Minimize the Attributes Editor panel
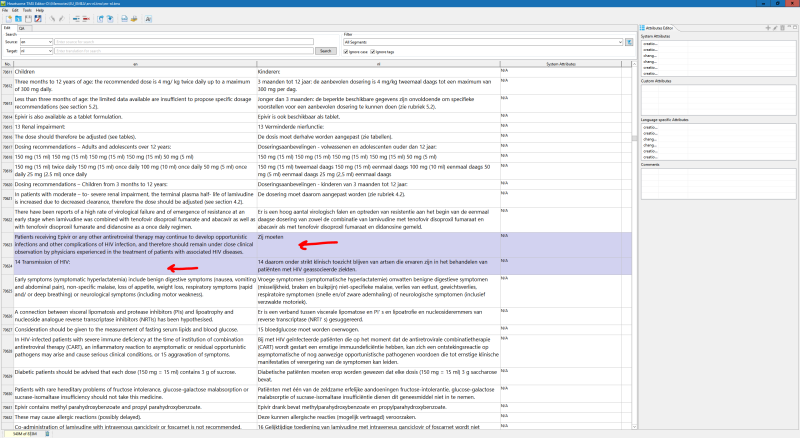800x438 pixels. [x=789, y=28]
